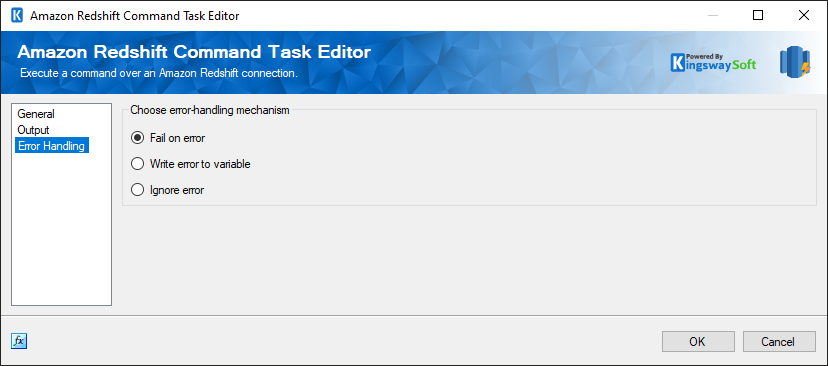Viewport: 828px width, 366px height.
Task: Open the General page
Action: (36, 114)
